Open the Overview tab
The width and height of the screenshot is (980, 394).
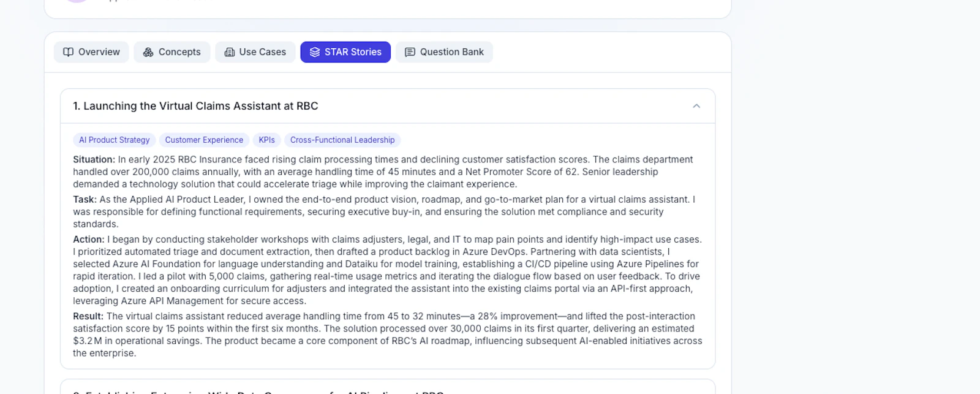(91, 52)
